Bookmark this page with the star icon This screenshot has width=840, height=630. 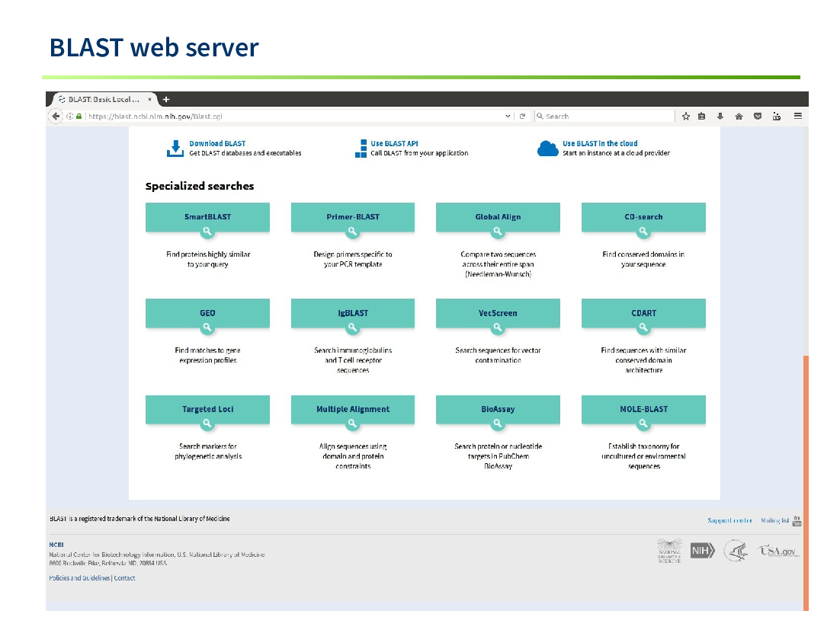coord(686,116)
